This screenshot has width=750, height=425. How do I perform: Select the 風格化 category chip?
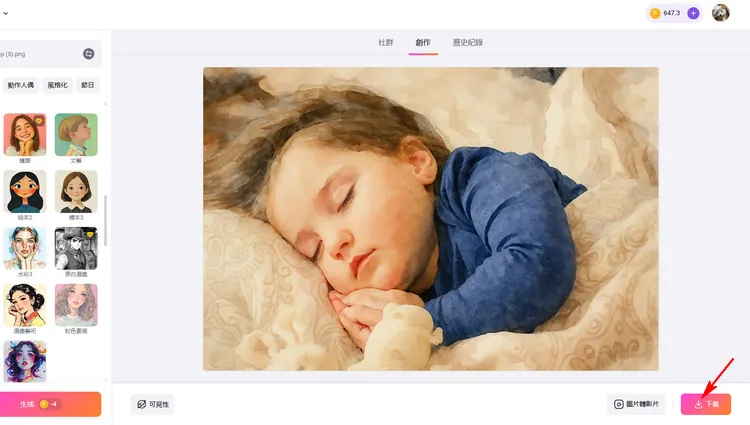(57, 85)
